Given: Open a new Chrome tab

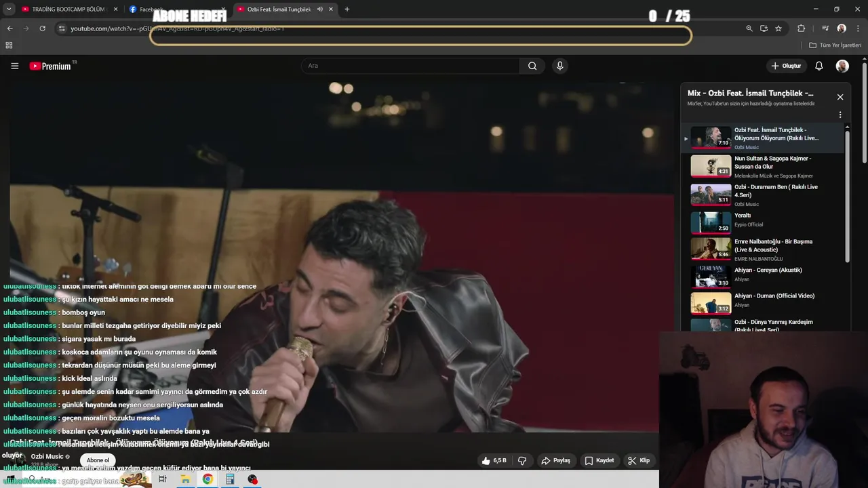Looking at the screenshot, I should click(347, 9).
